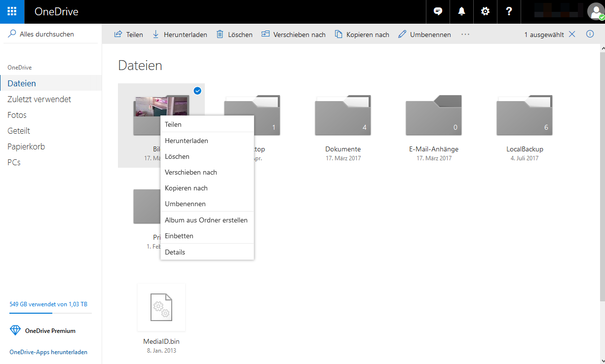605x364 pixels.
Task: Open the Dokumente folder
Action: click(343, 115)
